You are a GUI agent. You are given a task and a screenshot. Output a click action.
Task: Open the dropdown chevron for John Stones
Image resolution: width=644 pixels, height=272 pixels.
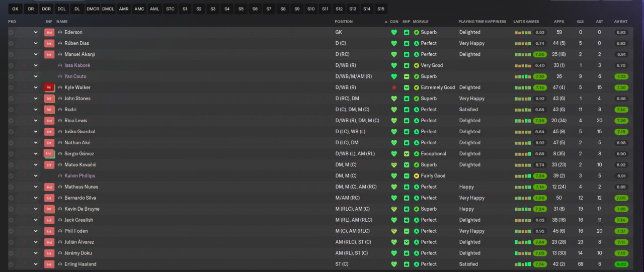(36, 99)
